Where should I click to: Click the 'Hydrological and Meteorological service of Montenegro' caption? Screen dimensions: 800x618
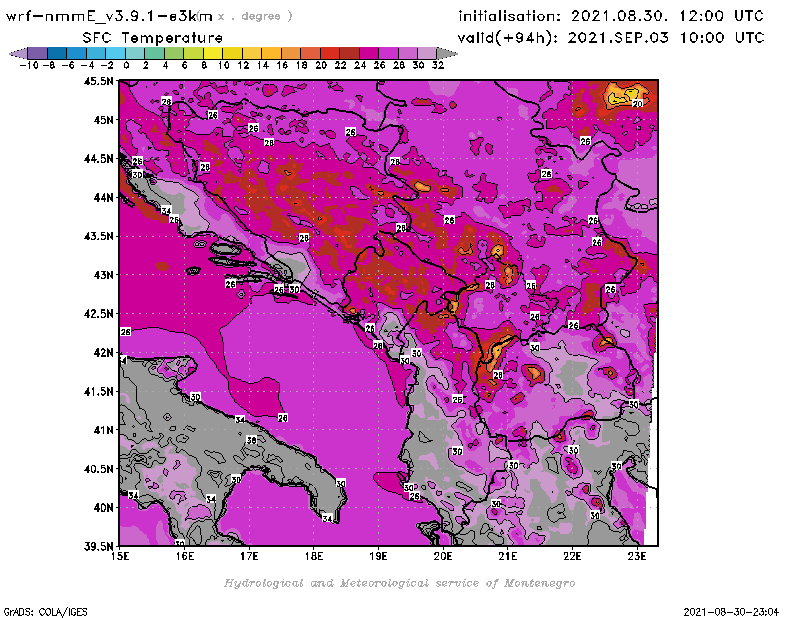399,583
